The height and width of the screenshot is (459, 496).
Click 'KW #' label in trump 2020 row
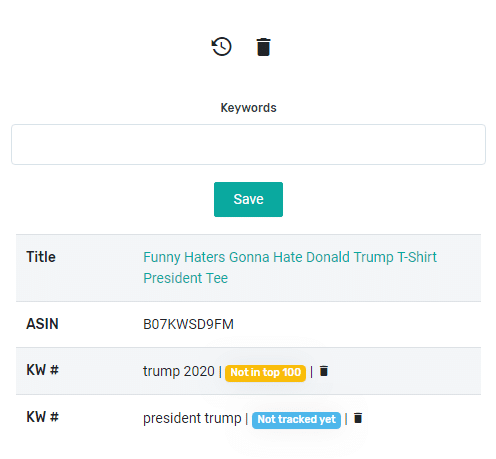click(x=42, y=370)
